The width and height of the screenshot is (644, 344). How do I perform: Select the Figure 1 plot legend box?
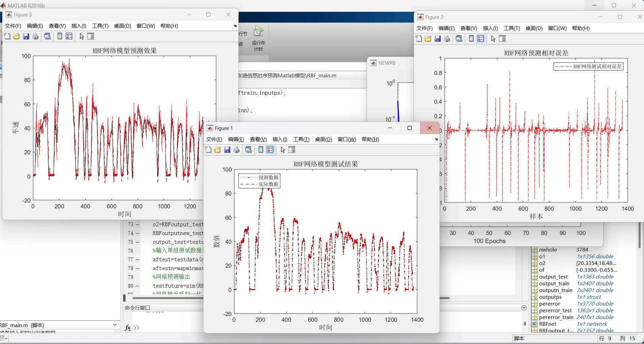pyautogui.click(x=259, y=181)
